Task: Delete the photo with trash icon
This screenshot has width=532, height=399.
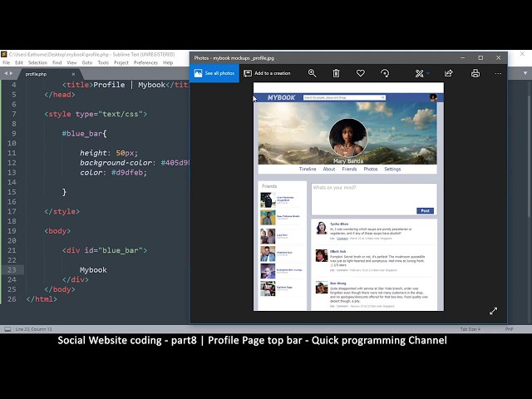Action: pos(336,73)
